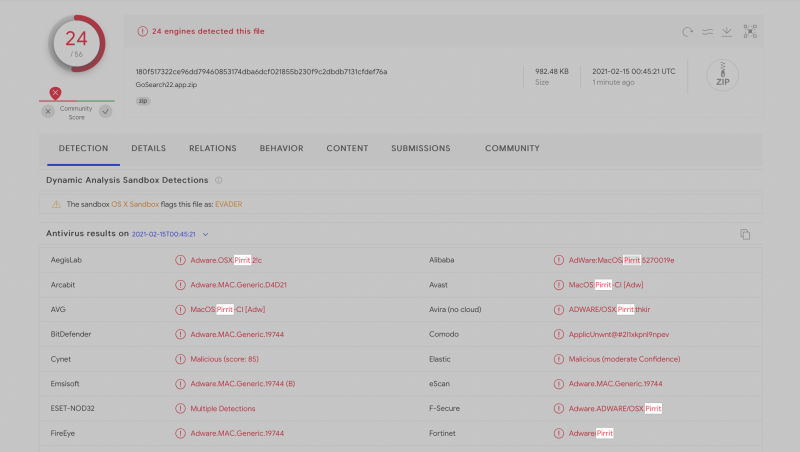This screenshot has width=800, height=452.
Task: Click the zip tag below the filename
Action: [x=143, y=101]
